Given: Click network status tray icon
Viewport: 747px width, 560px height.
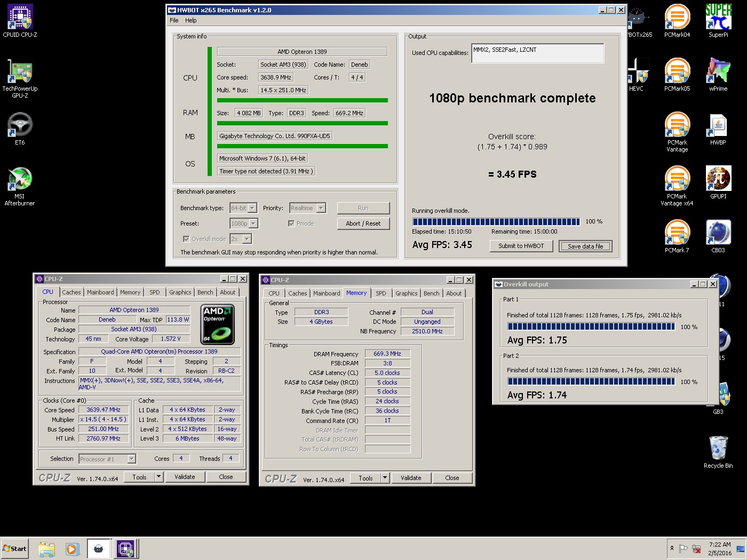Looking at the screenshot, I should 696,548.
